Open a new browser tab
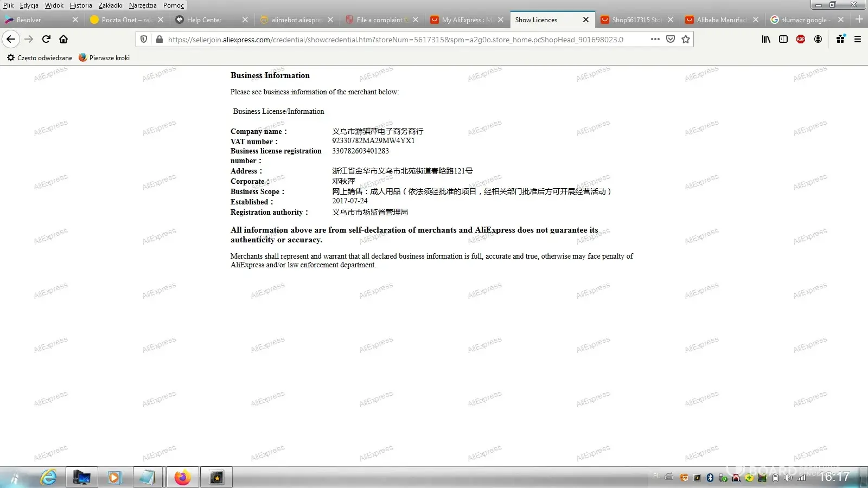This screenshot has width=868, height=488. point(859,20)
